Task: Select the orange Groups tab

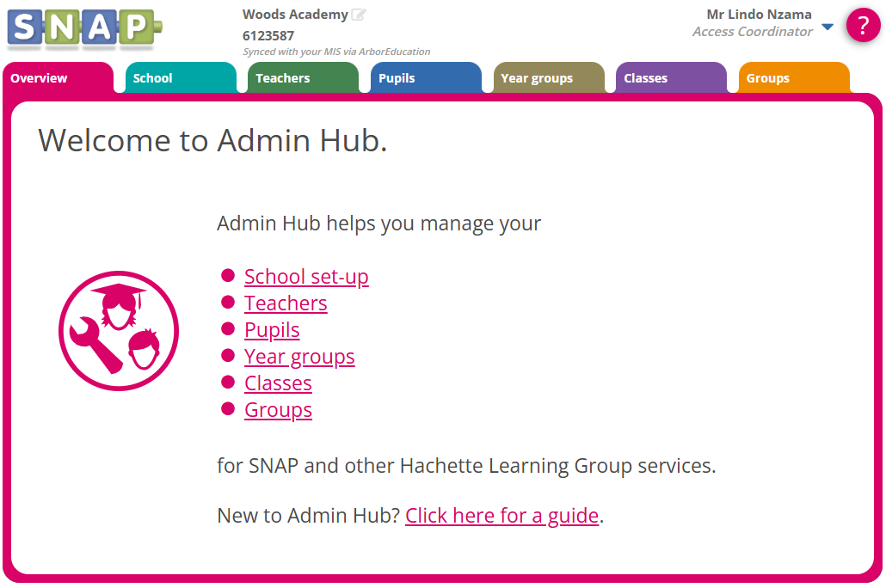Action: [793, 78]
